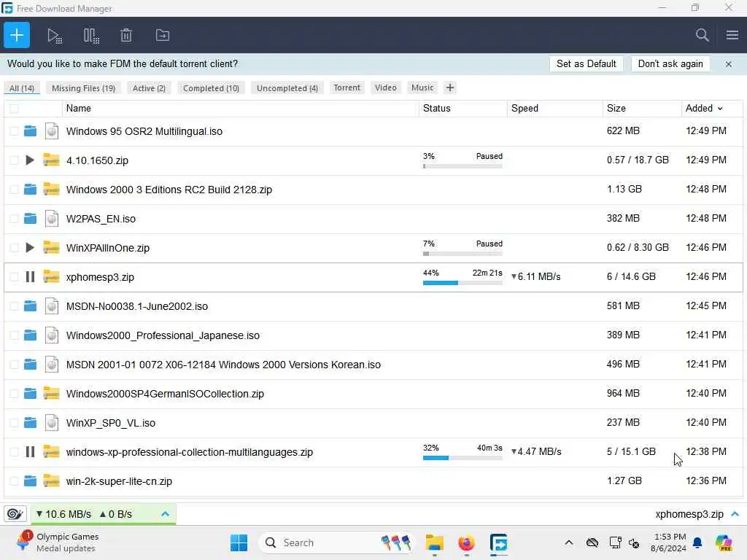Show hidden system tray icons
Screen dimensions: 747x560
pos(568,542)
